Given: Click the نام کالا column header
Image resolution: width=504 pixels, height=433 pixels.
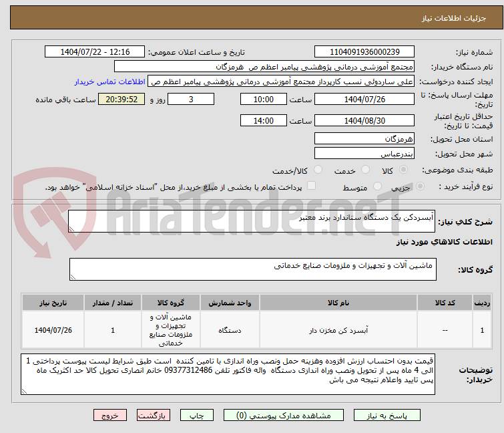Looking at the screenshot, I should [x=338, y=303].
